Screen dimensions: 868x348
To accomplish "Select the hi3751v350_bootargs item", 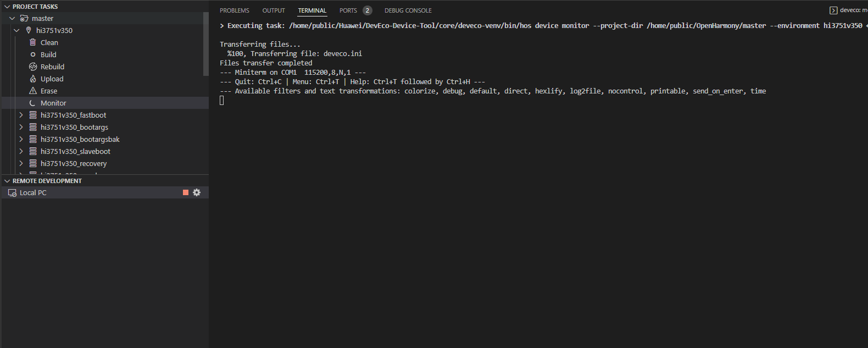I will (74, 127).
